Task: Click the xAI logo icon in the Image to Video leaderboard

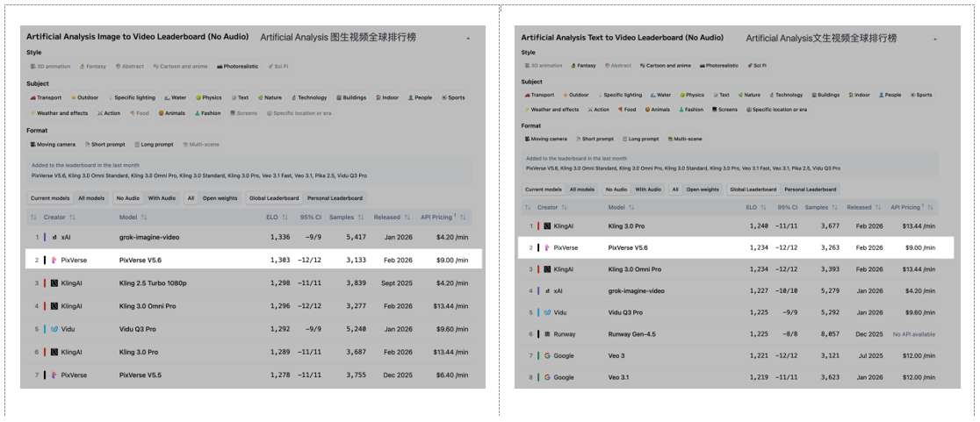Action: pos(54,237)
